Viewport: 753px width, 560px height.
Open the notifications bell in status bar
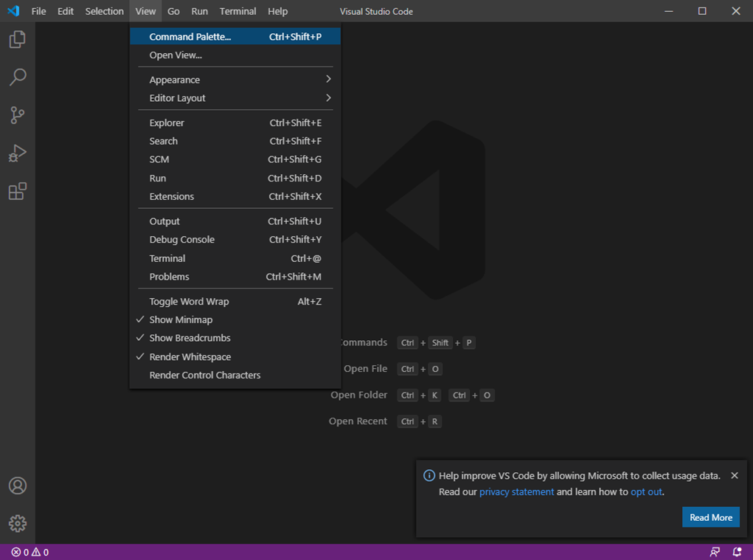click(737, 552)
